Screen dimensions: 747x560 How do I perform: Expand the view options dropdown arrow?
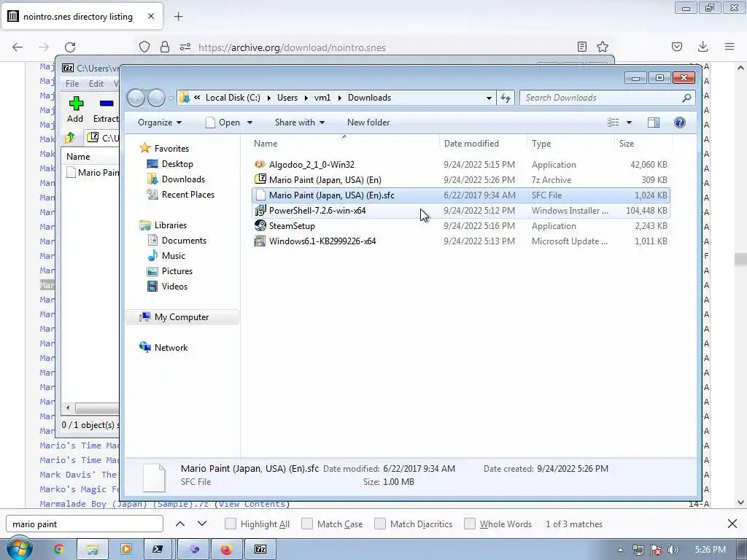[629, 122]
